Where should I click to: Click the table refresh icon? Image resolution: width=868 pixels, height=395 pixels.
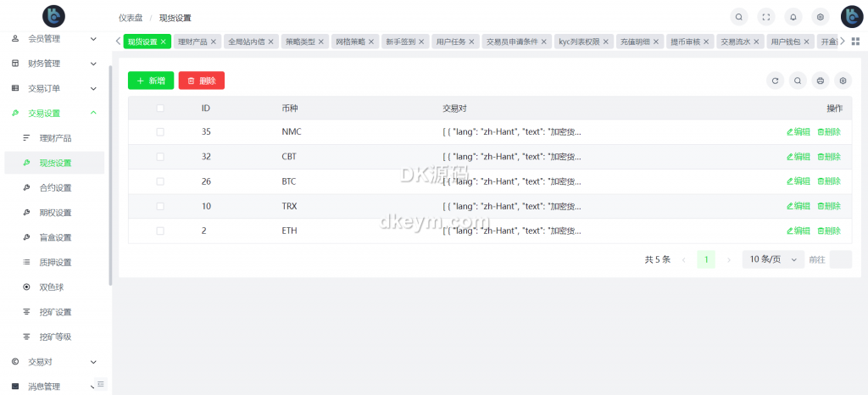coord(775,81)
